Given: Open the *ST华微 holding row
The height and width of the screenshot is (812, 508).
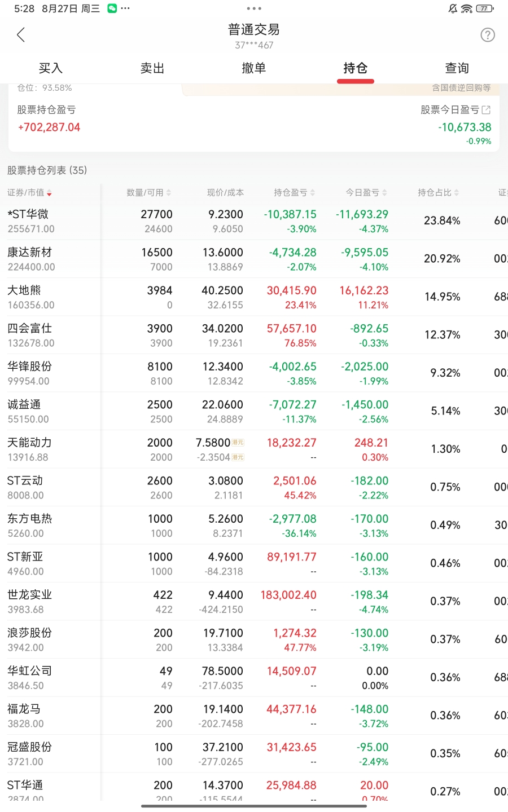Looking at the screenshot, I should tap(254, 221).
